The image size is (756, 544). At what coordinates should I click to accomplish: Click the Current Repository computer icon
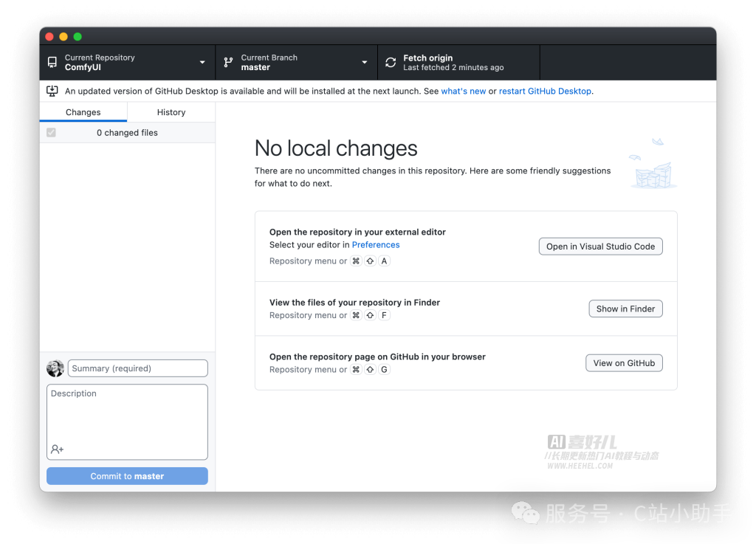[52, 62]
